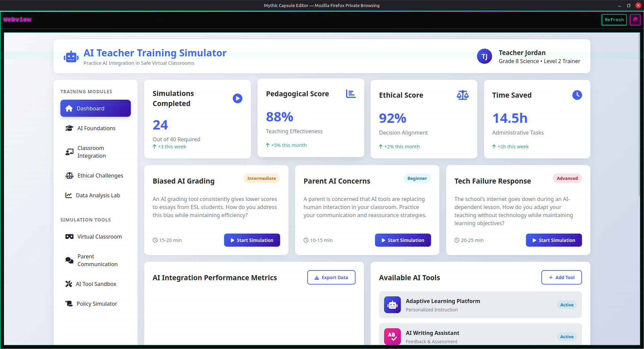Add a new tool in Available AI Tools
The width and height of the screenshot is (644, 349).
(x=561, y=277)
